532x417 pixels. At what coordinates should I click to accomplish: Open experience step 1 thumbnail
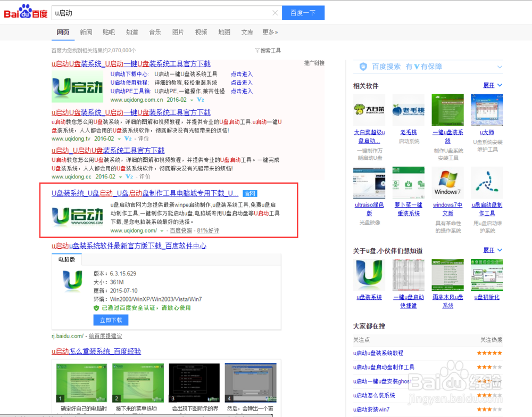pos(81,383)
